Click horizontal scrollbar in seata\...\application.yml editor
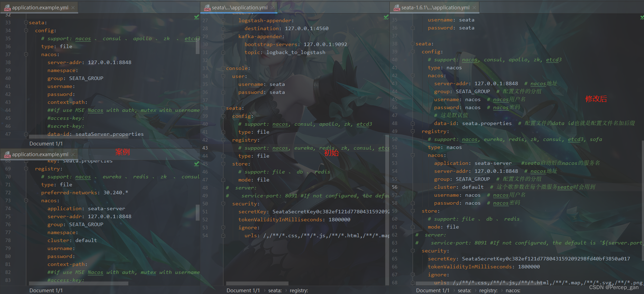The width and height of the screenshot is (644, 294). tap(257, 283)
